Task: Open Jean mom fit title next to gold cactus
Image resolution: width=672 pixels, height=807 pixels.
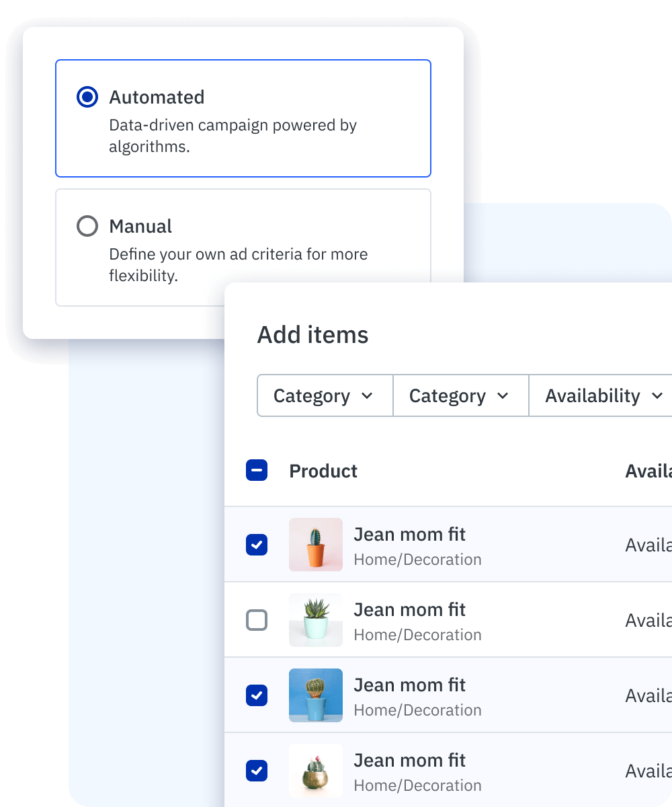Action: [x=409, y=761]
